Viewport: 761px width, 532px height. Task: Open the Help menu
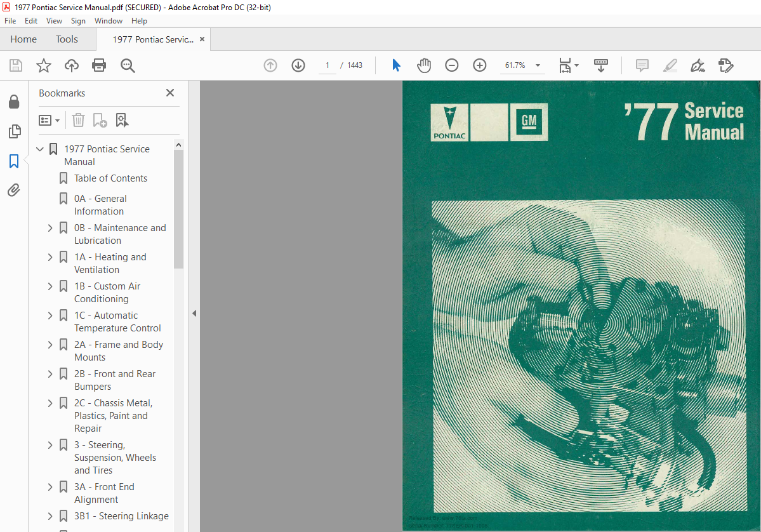(x=139, y=21)
